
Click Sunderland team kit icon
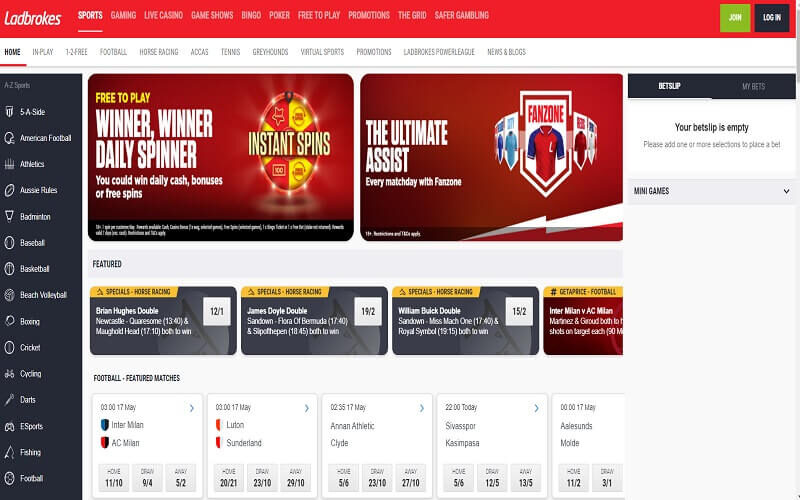pyautogui.click(x=219, y=442)
